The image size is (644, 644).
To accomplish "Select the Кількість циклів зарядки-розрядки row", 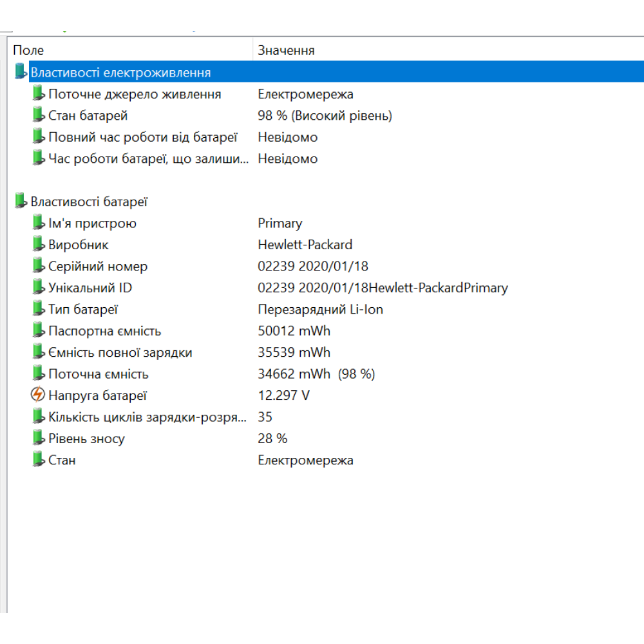I will point(147,417).
